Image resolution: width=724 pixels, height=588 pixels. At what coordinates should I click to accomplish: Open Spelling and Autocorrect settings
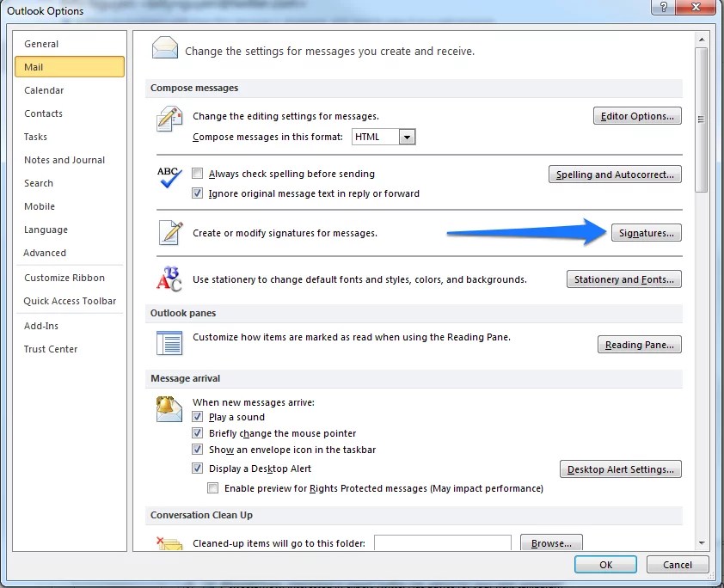[x=615, y=175]
